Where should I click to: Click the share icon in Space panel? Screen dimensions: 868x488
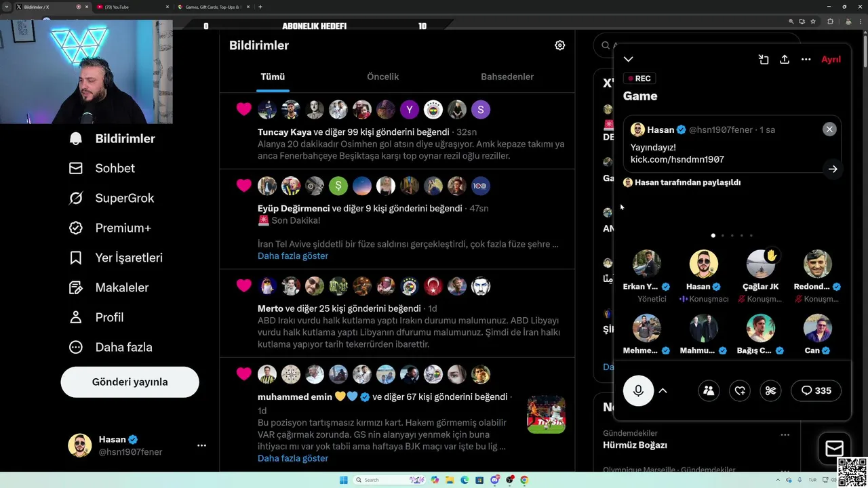(x=785, y=59)
